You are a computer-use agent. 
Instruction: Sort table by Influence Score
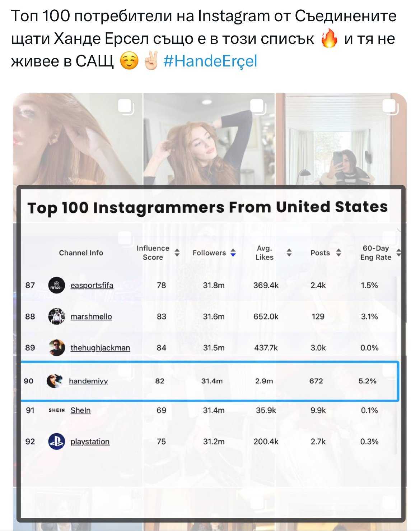coord(177,253)
